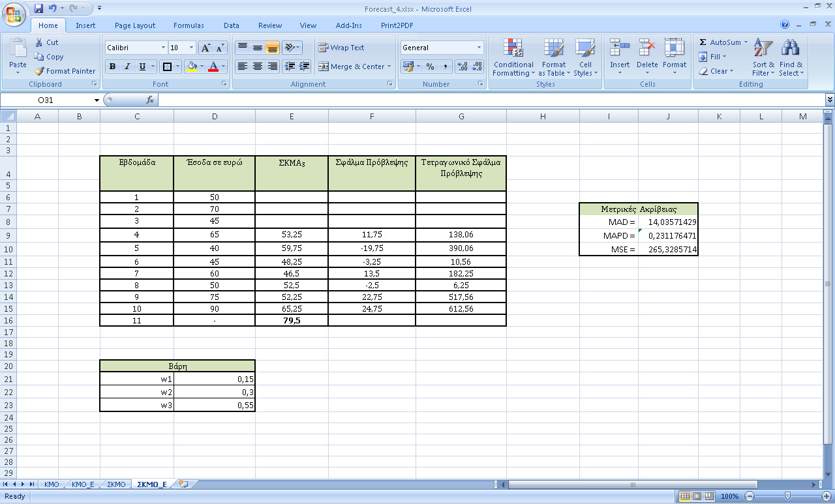Viewport: 835px width, 504px height.
Task: Switch to the ΣΚΜΟ sheet tab
Action: pyautogui.click(x=115, y=484)
